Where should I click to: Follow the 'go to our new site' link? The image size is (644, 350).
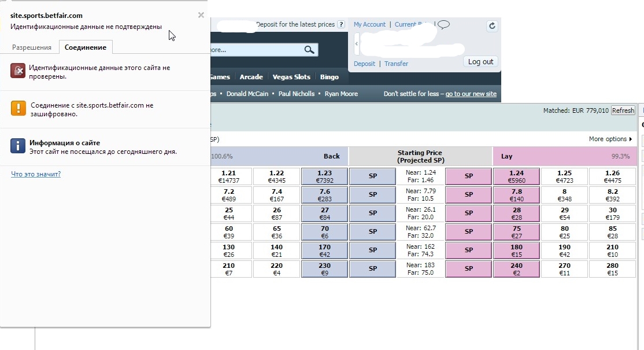(x=471, y=94)
